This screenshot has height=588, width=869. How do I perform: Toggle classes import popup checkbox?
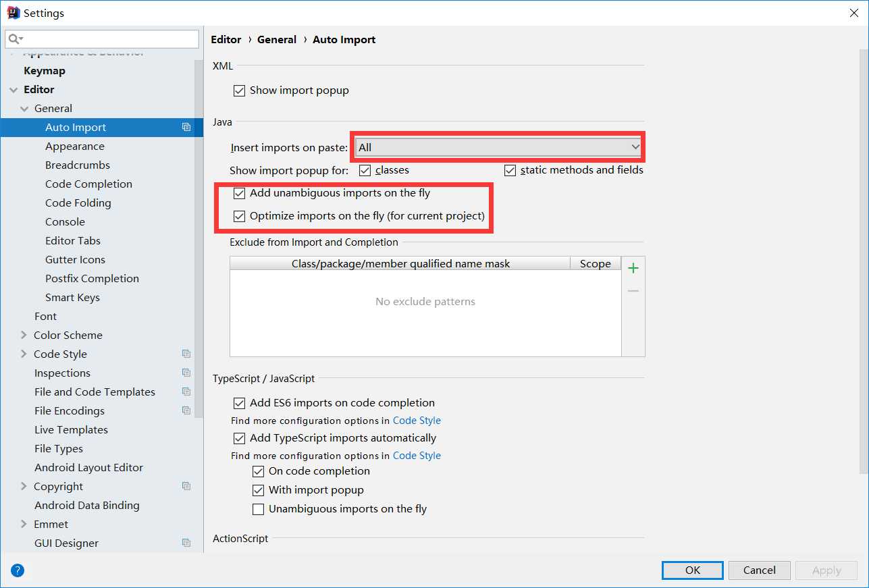click(365, 170)
